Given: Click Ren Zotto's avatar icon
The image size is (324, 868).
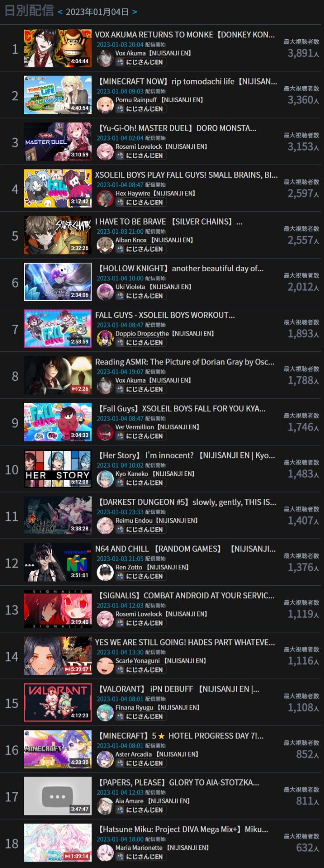Looking at the screenshot, I should click(105, 572).
